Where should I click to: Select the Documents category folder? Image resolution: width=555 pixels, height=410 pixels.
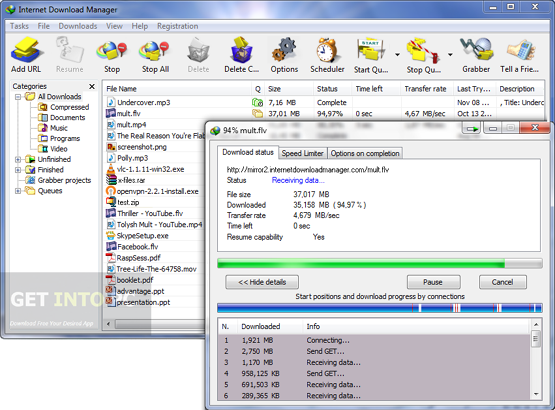tap(62, 118)
